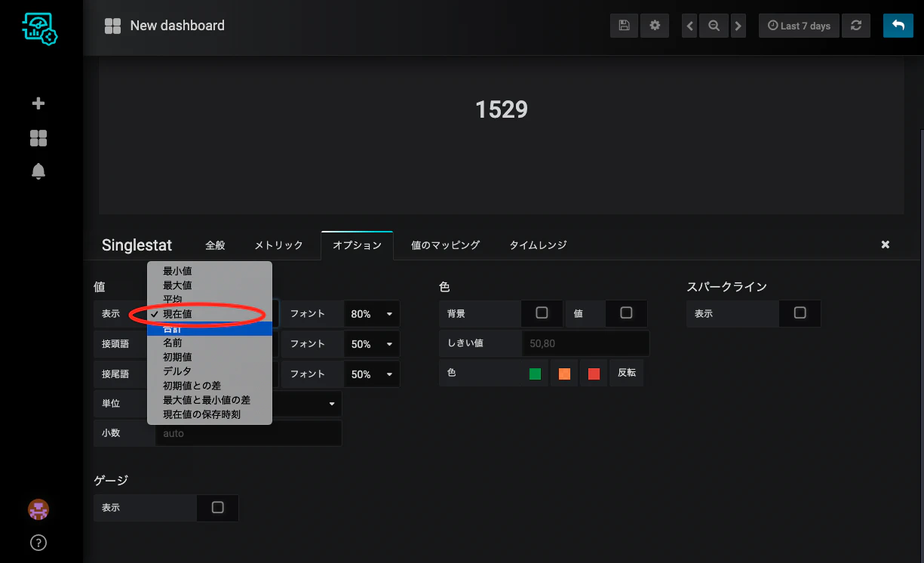Open the help question mark icon

[x=38, y=542]
